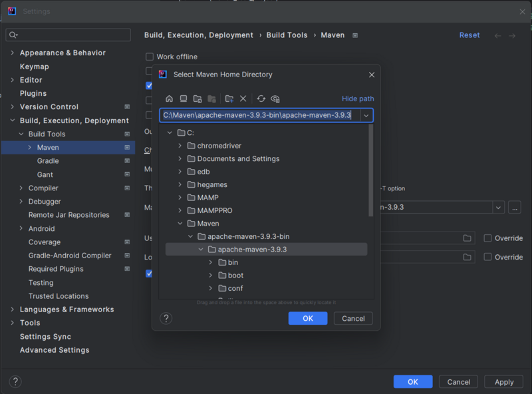Click the project settings icon on Gradle row
The image size is (532, 394).
click(x=127, y=160)
